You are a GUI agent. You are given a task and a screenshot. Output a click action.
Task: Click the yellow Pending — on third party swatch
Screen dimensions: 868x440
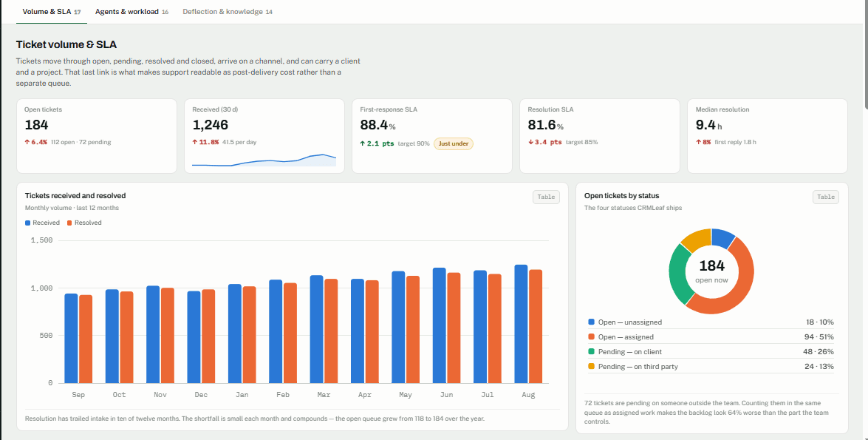591,366
